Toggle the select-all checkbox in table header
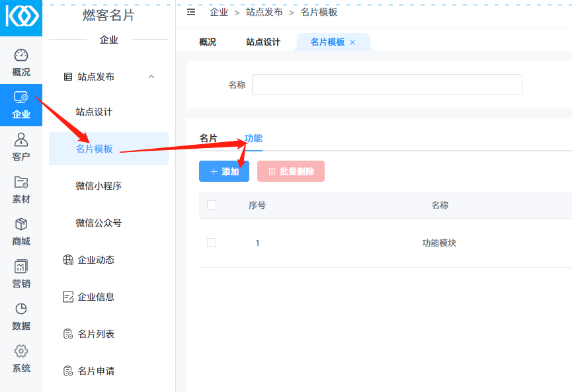Image resolution: width=572 pixels, height=392 pixels. 212,205
